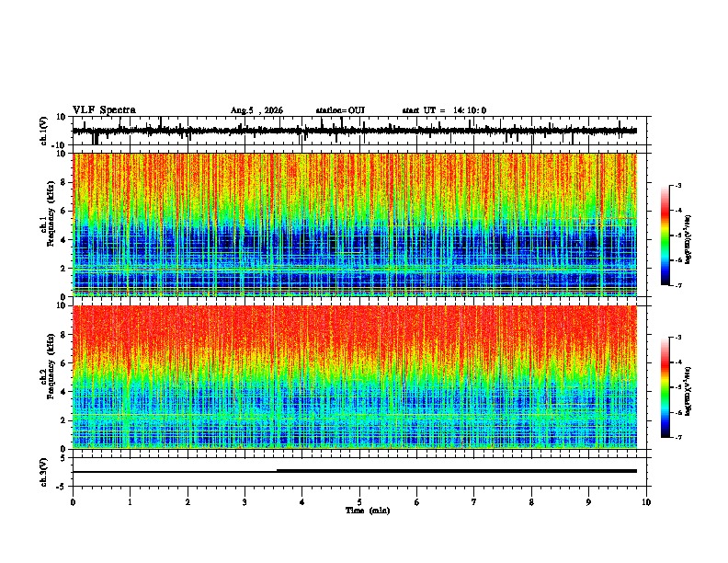Click the "-7" label on ch.2 color scale

pyautogui.click(x=678, y=438)
